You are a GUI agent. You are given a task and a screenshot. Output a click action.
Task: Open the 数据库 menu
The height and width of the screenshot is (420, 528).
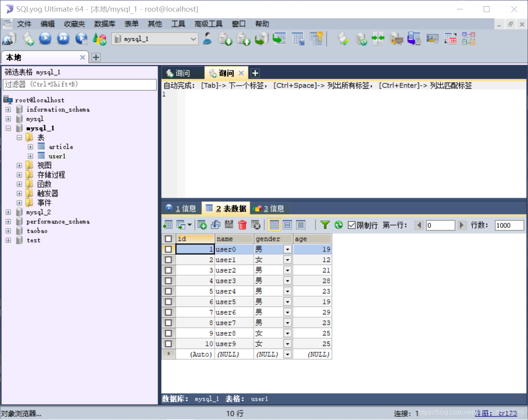(105, 24)
